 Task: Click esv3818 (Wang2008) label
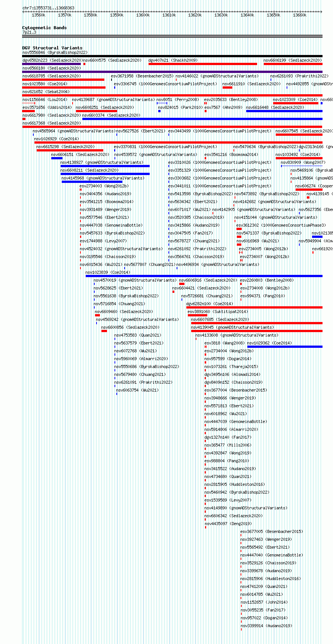(224, 343)
